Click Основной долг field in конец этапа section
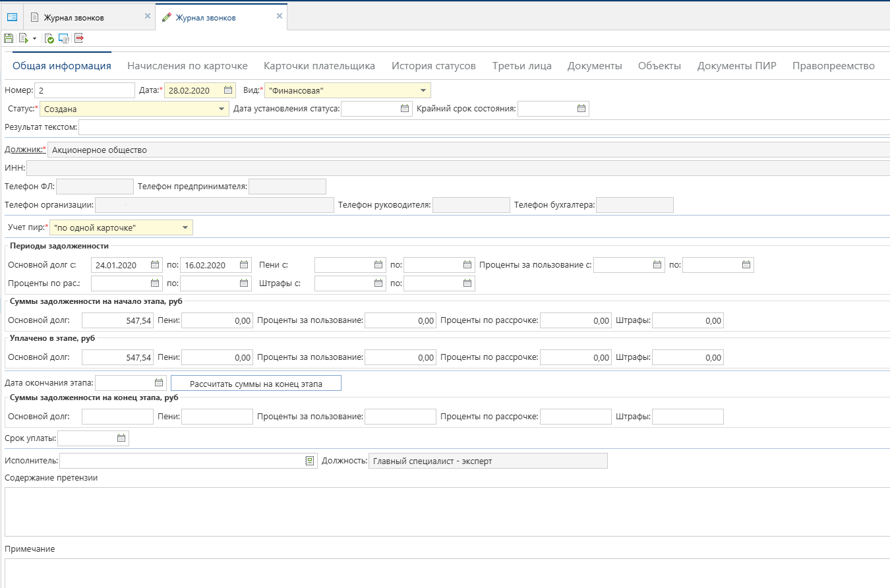The image size is (890, 588). pos(118,417)
